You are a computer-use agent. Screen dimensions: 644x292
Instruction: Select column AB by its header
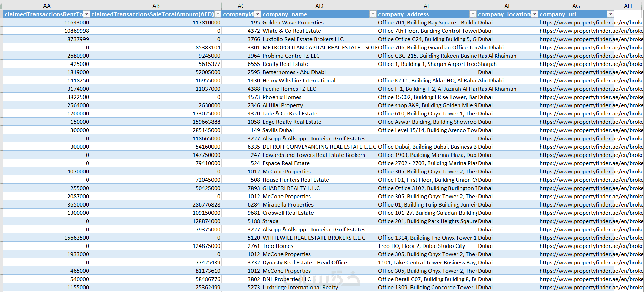(156, 6)
